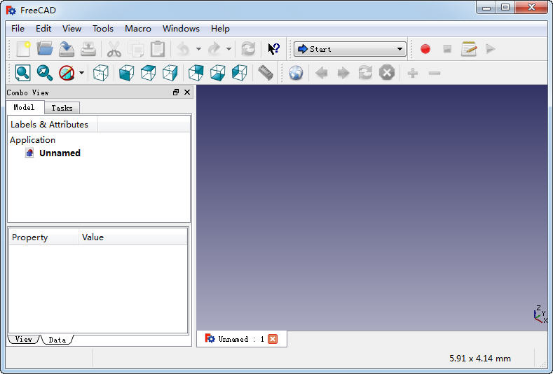Viewport: 554px width, 375px height.
Task: Zoom in with the plus icon
Action: pos(413,73)
